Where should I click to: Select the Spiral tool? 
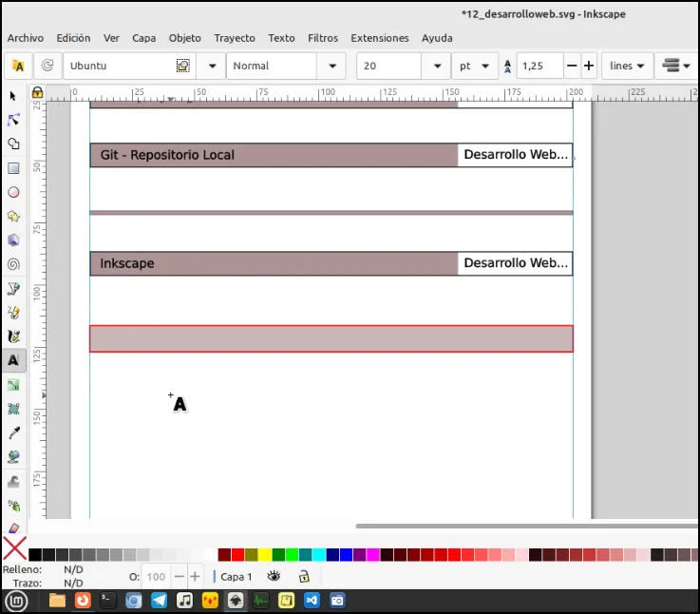[13, 264]
